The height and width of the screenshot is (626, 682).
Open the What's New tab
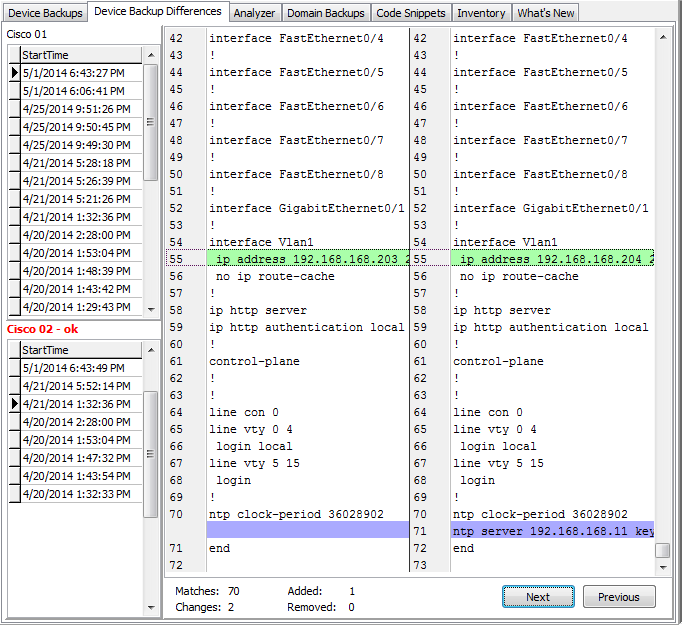pyautogui.click(x=545, y=13)
